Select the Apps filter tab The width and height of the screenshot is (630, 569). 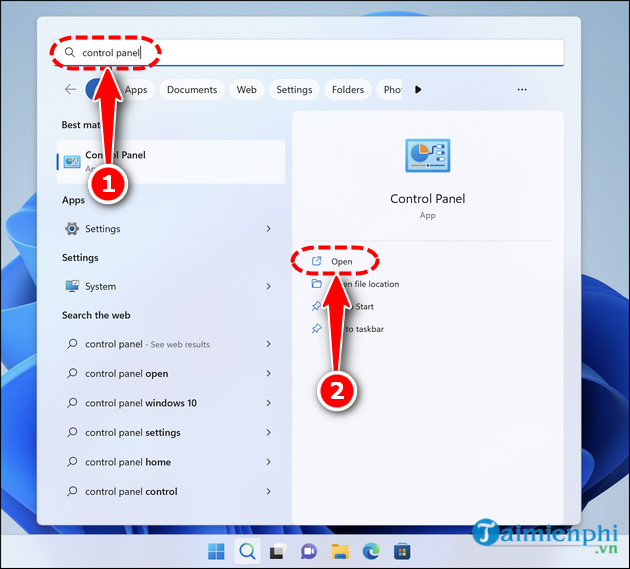pos(136,90)
